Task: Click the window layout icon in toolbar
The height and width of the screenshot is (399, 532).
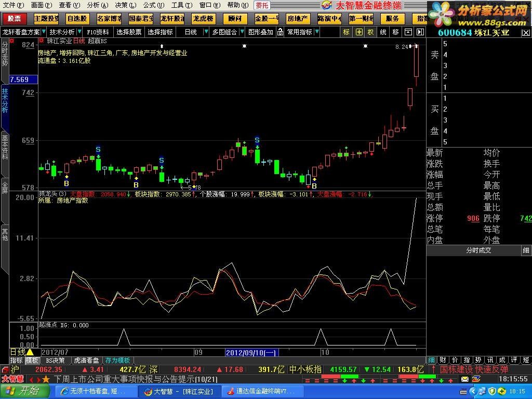Action: [x=408, y=32]
